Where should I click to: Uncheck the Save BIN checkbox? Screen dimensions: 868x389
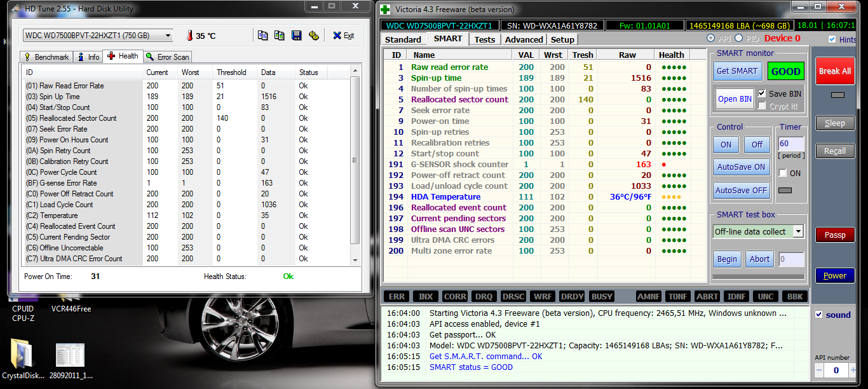point(762,93)
